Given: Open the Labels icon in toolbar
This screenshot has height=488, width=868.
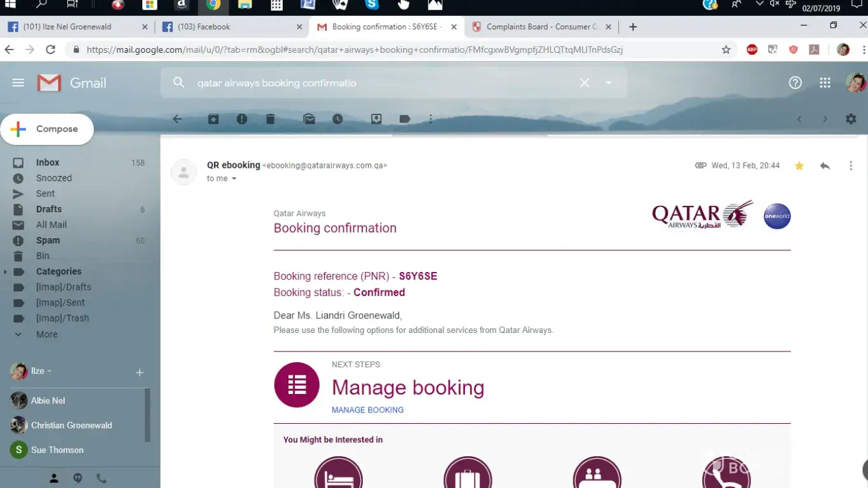Looking at the screenshot, I should coord(405,119).
